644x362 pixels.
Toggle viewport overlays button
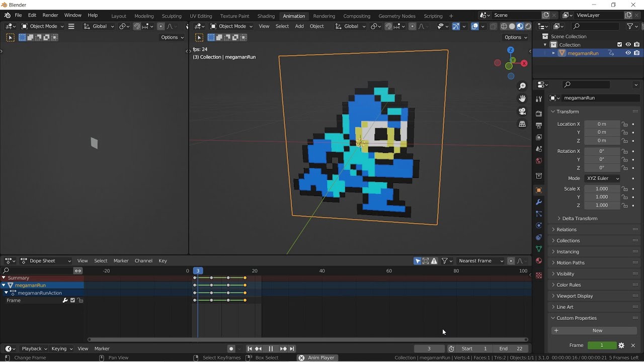pyautogui.click(x=474, y=26)
